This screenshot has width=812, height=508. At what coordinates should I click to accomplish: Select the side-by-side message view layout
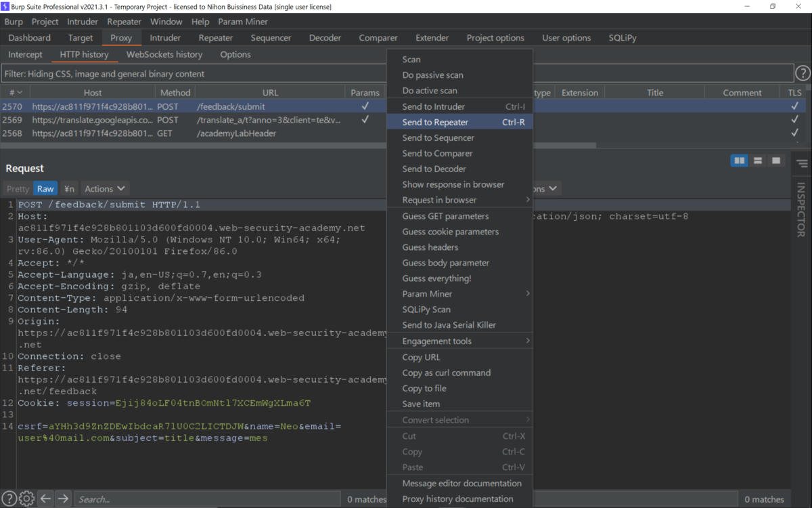pyautogui.click(x=739, y=161)
